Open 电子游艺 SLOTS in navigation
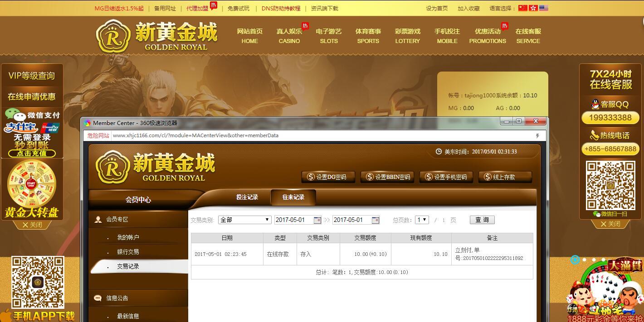 click(x=329, y=36)
